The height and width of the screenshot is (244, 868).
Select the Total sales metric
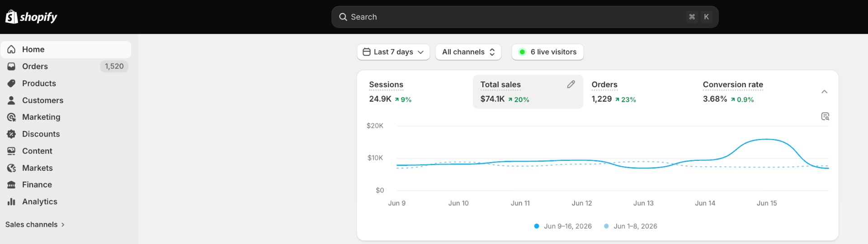tap(528, 92)
